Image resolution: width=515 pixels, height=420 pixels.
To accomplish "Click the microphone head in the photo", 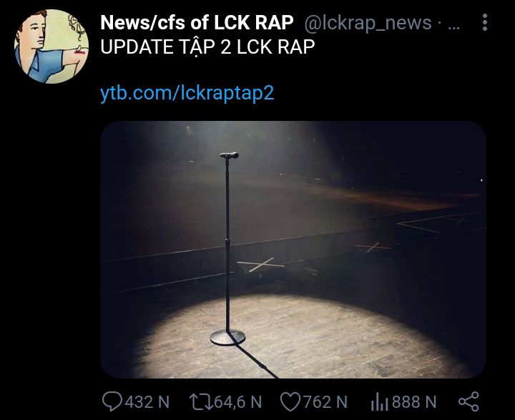I will pyautogui.click(x=230, y=155).
